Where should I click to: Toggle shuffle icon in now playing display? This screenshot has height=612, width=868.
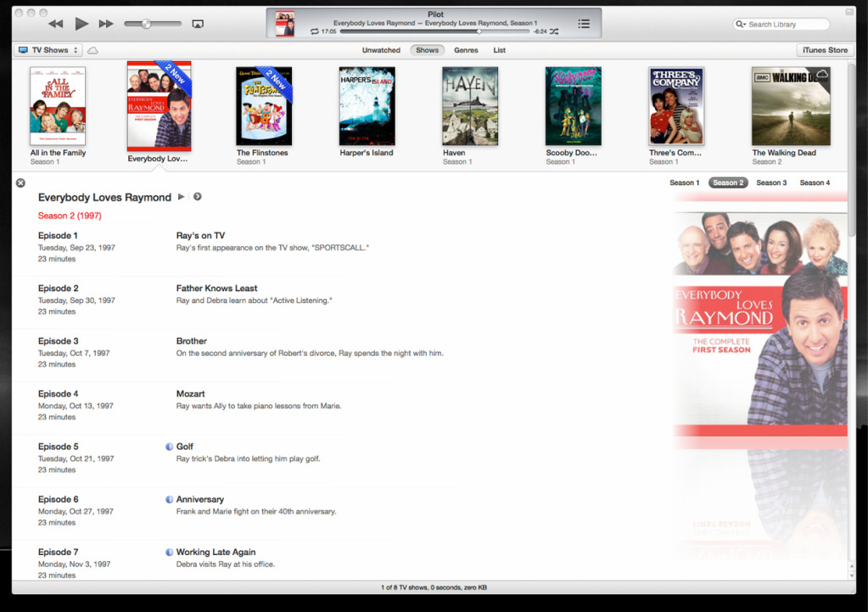554,31
